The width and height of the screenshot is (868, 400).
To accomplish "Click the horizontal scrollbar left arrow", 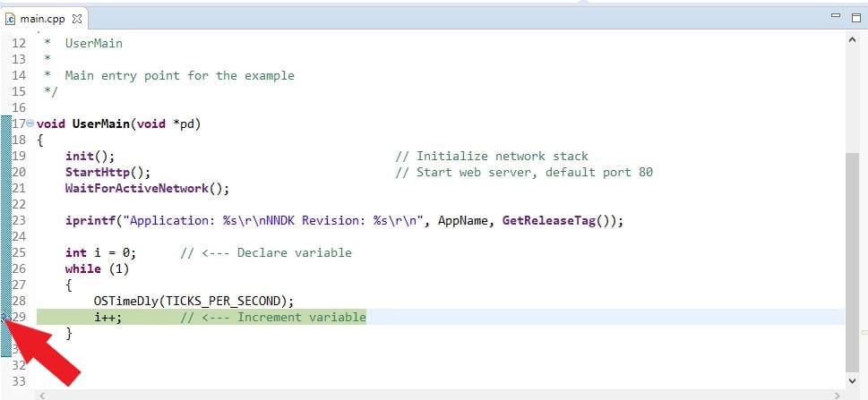I will click(40, 394).
